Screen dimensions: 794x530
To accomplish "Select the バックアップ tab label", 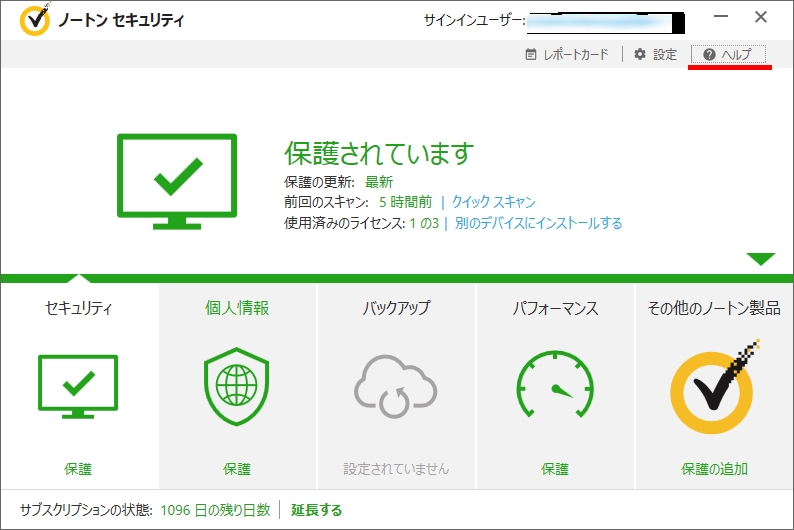I will pyautogui.click(x=396, y=308).
